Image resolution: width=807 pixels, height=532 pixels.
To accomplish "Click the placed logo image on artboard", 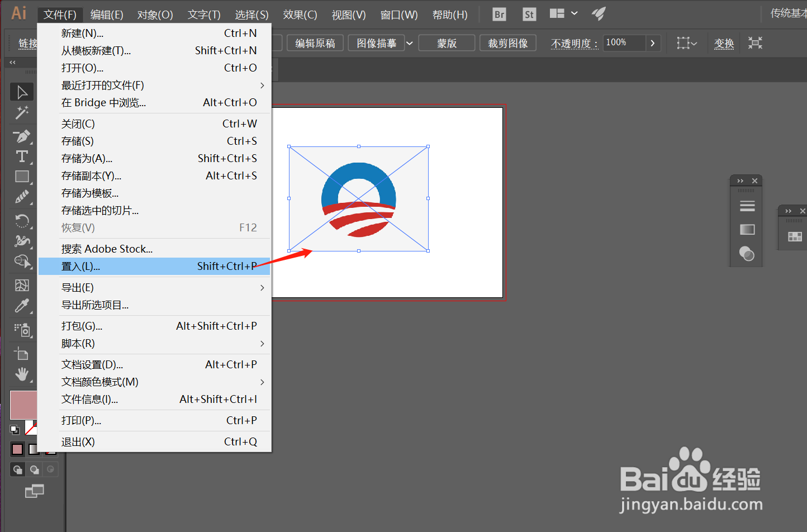I will pos(359,199).
